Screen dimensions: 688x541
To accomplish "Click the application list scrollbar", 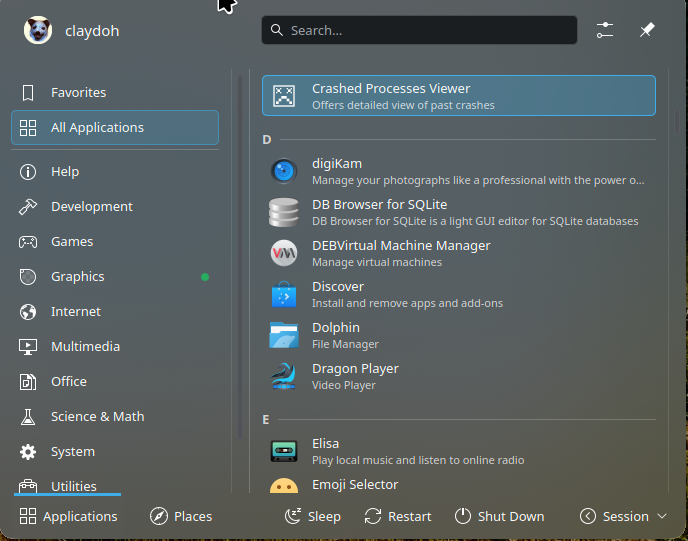I will (677, 121).
